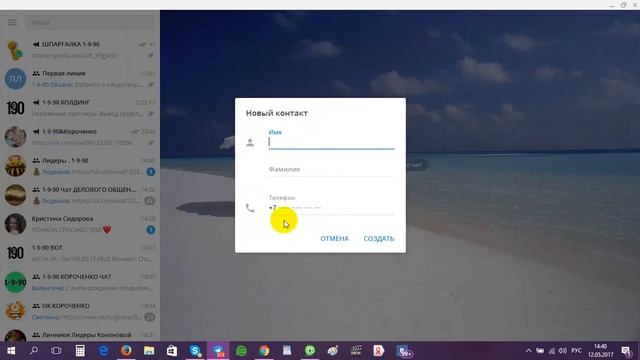Click unread badge on Кристина Сидорова chat
Viewport: 640px width, 360px height.
[151, 230]
